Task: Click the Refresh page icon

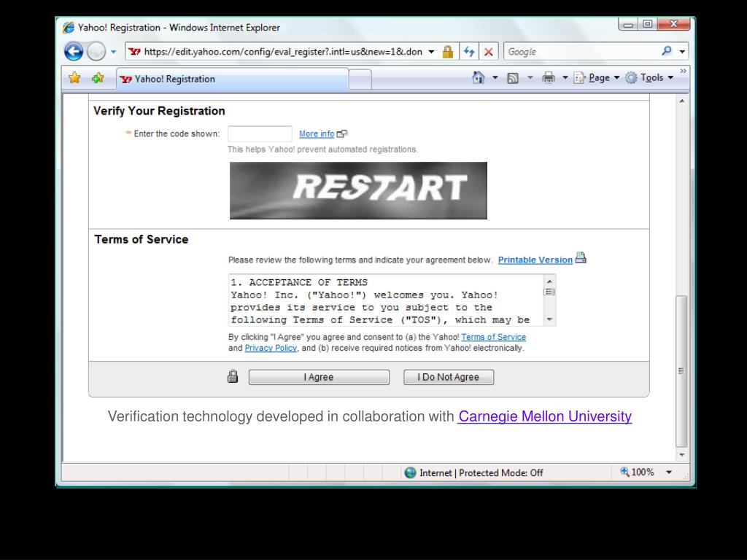Action: (469, 52)
